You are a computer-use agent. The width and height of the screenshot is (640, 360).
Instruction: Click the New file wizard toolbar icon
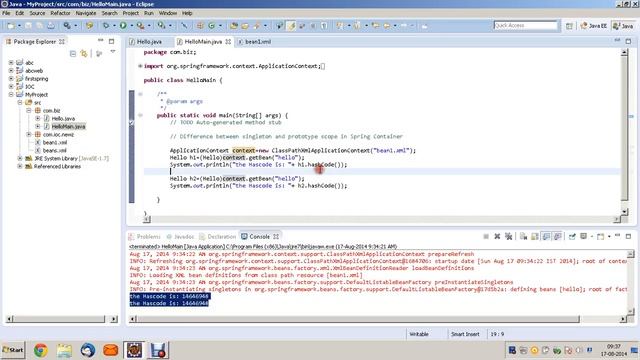click(x=11, y=26)
